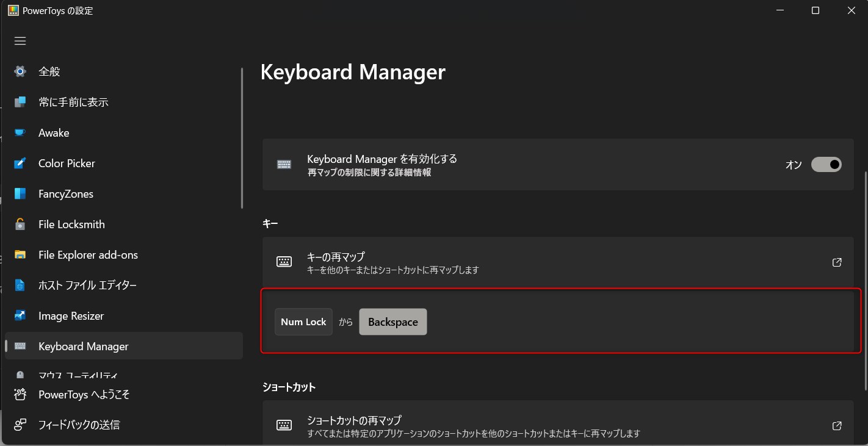
Task: Select File Locksmith in the sidebar
Action: click(124, 224)
